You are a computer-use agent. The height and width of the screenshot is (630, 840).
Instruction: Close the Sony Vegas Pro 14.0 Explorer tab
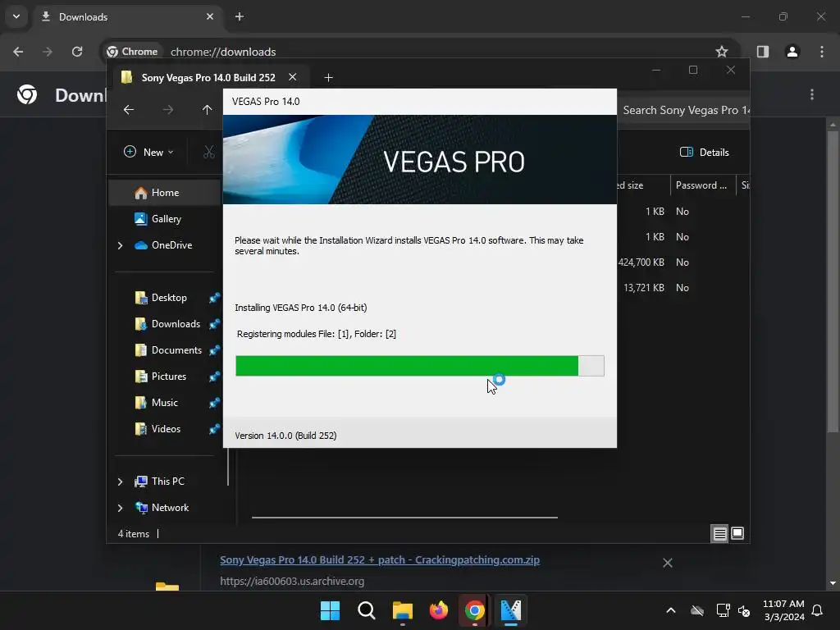coord(293,77)
